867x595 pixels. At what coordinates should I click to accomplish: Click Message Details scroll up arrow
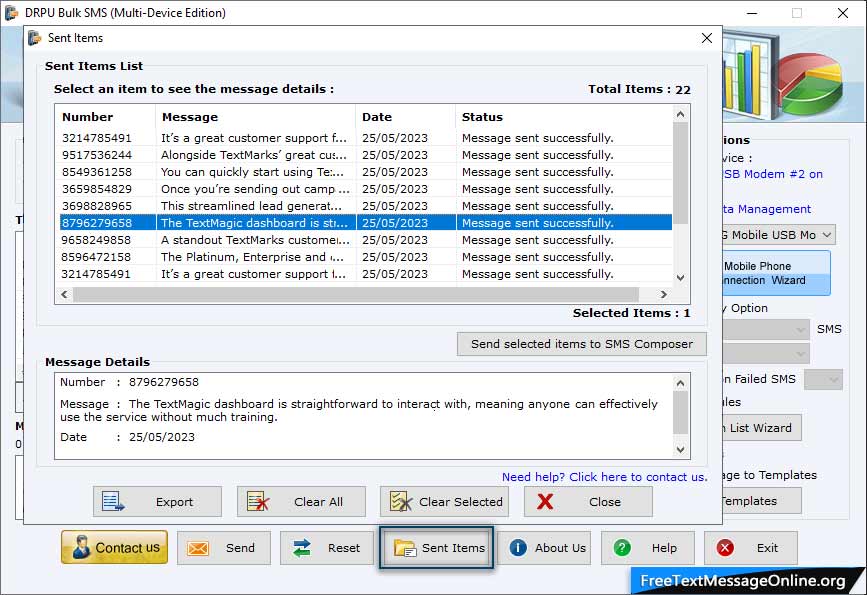click(x=681, y=383)
